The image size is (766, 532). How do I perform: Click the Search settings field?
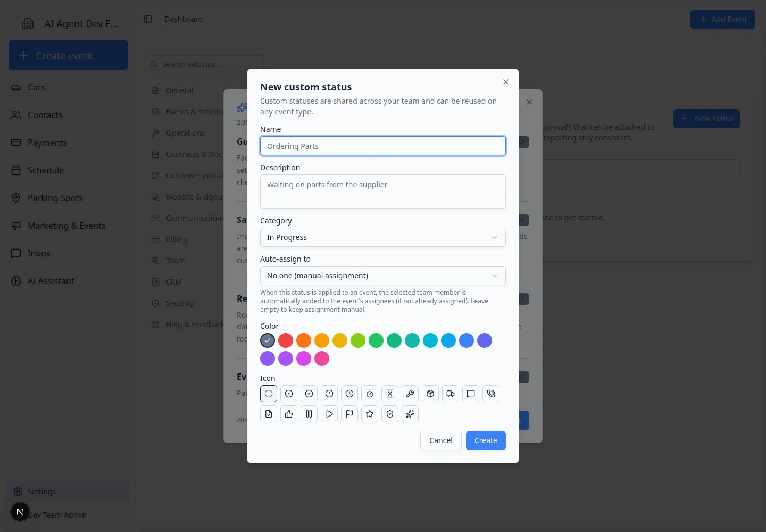(x=204, y=64)
